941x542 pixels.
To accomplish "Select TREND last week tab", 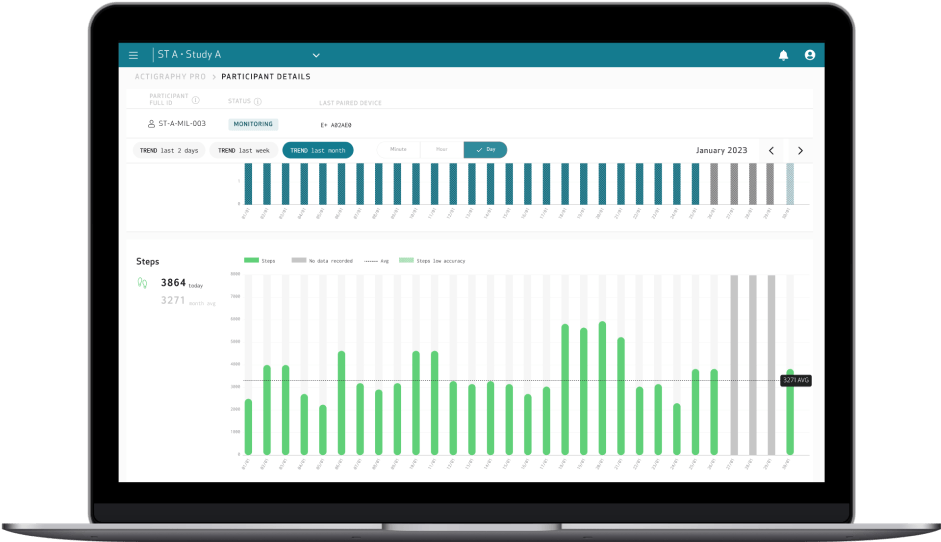I will point(243,150).
